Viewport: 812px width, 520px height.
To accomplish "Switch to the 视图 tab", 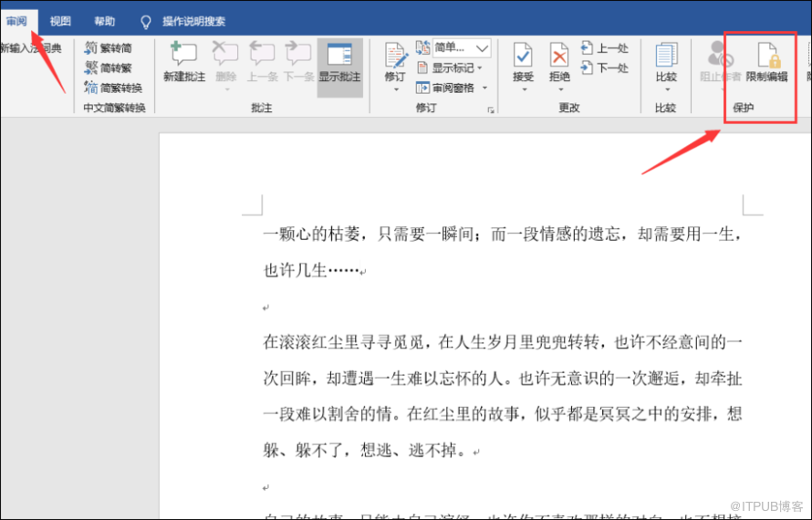I will [x=60, y=21].
